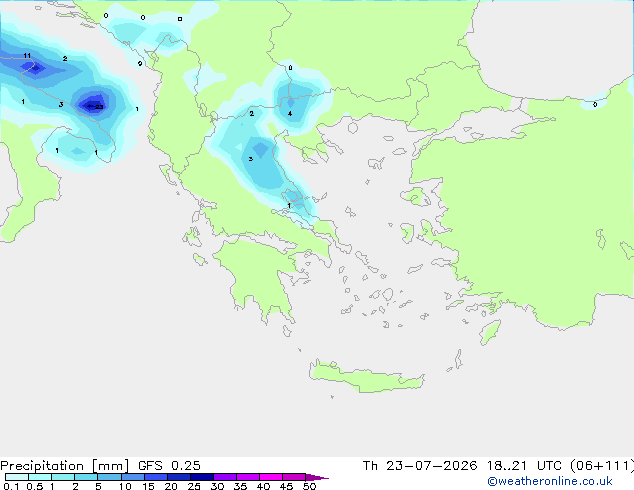Click the '35' legend scale label

click(x=240, y=486)
